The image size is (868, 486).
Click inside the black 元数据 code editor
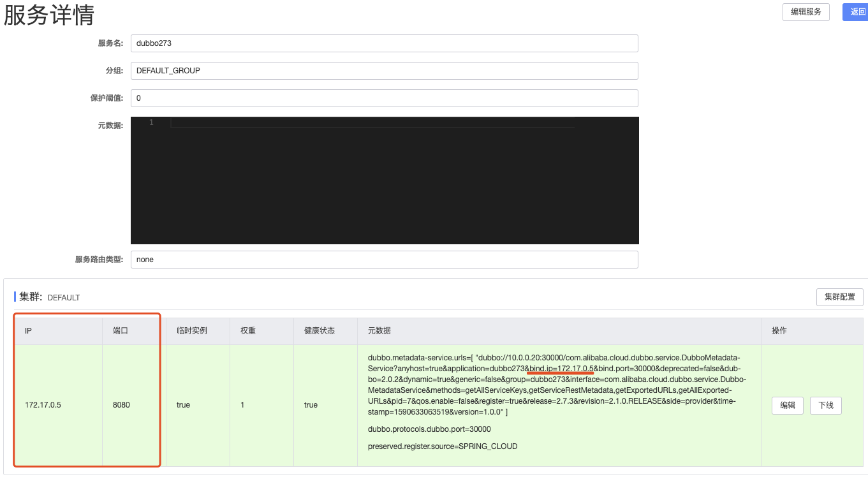[x=383, y=180]
